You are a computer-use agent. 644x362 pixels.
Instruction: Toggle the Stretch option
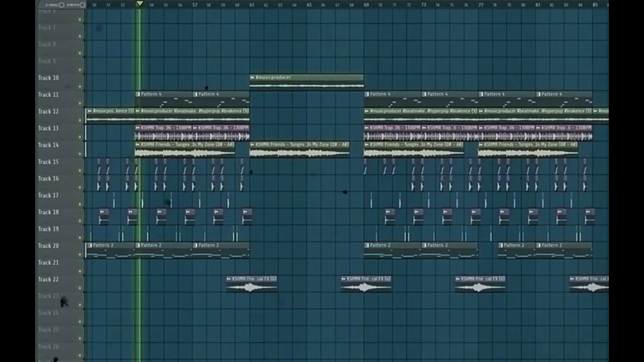pos(82,5)
